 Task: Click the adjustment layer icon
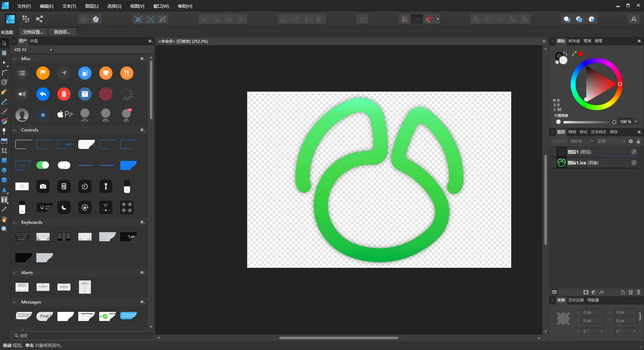pos(594,292)
